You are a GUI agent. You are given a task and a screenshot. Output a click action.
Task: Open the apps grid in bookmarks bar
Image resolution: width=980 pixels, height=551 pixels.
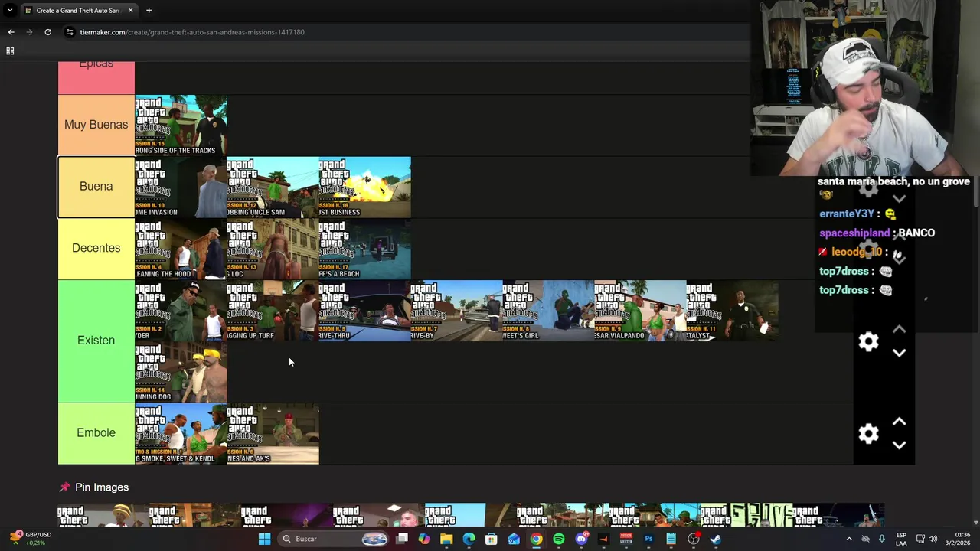[x=10, y=51]
